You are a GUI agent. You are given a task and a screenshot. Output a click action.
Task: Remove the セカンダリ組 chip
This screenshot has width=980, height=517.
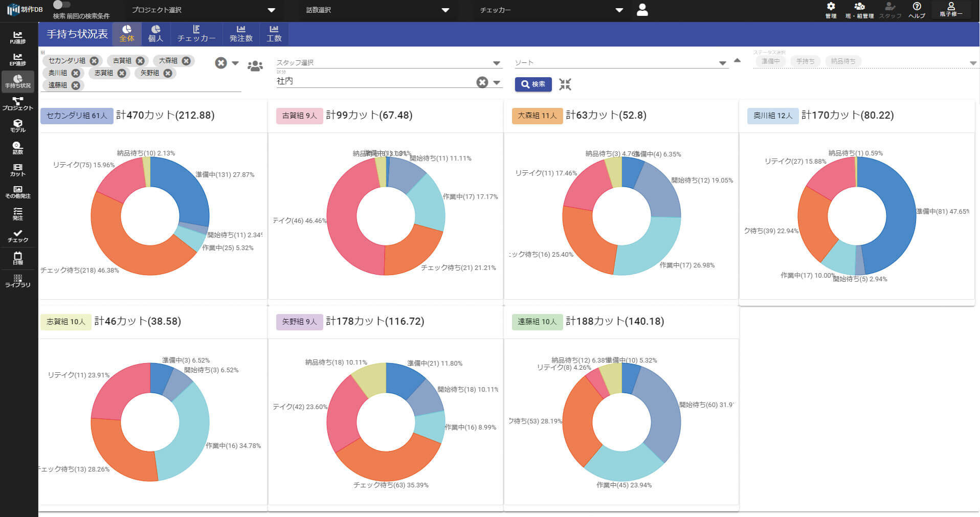click(94, 61)
